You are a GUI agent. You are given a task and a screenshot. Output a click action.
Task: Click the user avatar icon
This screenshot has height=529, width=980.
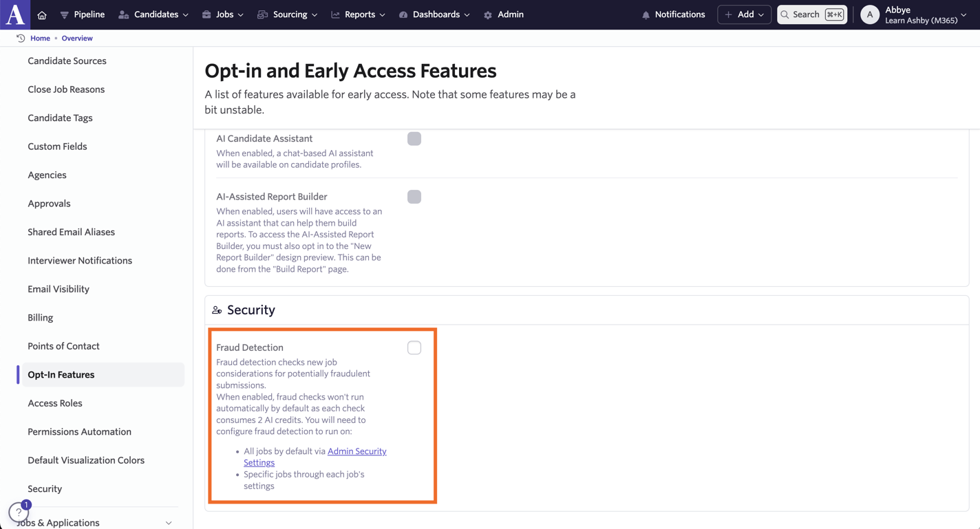[870, 15]
